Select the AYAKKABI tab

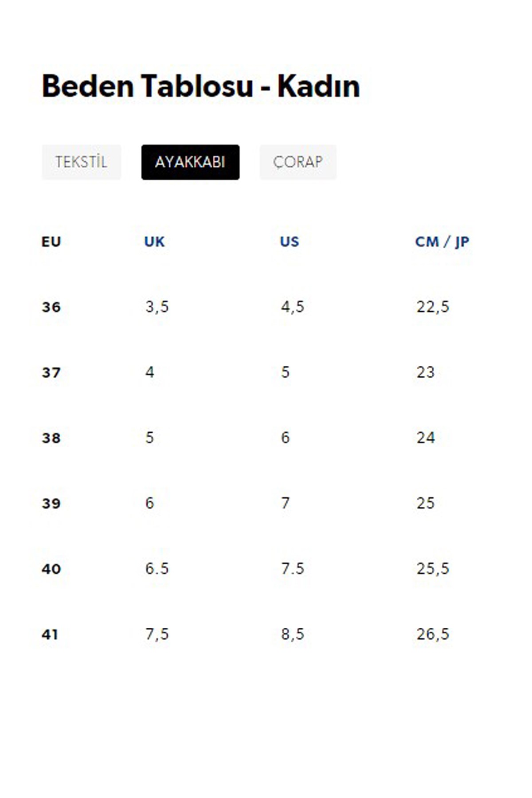tap(190, 162)
